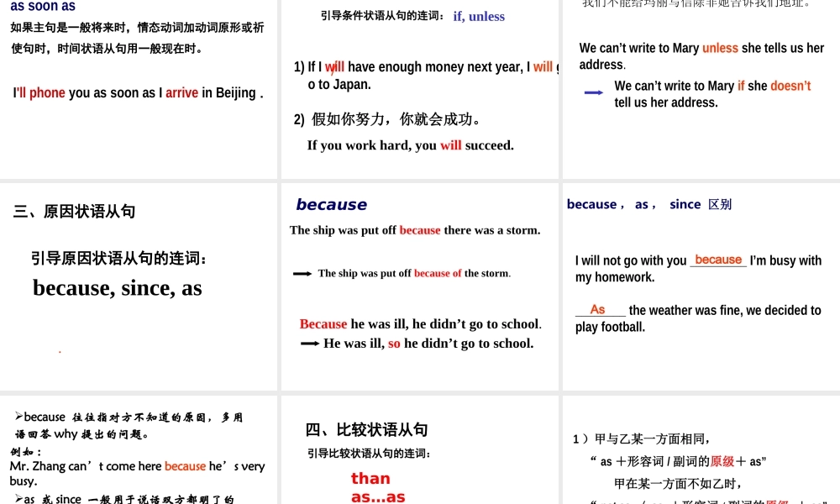Click the label "例如："

(x=26, y=452)
